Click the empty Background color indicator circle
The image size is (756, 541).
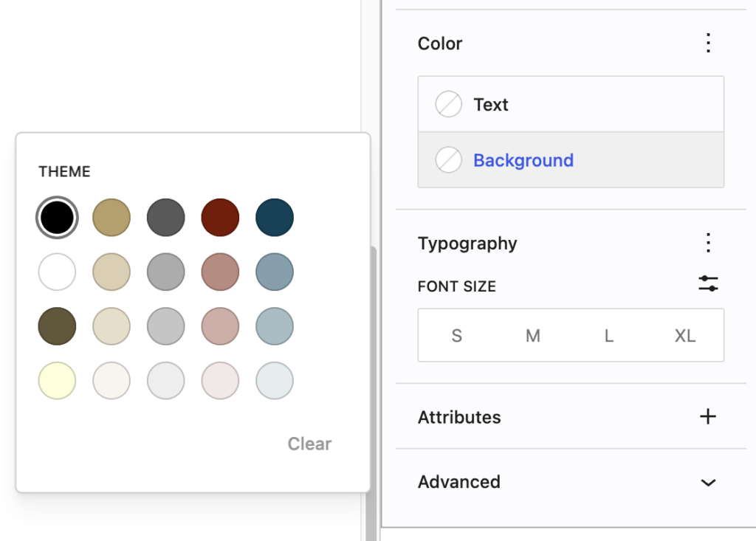[448, 160]
